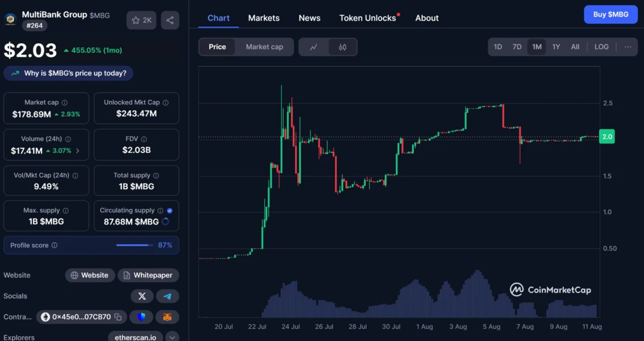This screenshot has width=644, height=341.
Task: Click the Buy $MBG button
Action: (610, 14)
